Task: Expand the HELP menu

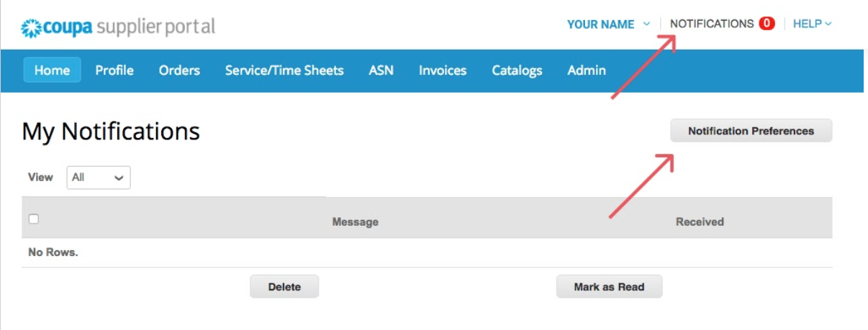Action: click(812, 24)
